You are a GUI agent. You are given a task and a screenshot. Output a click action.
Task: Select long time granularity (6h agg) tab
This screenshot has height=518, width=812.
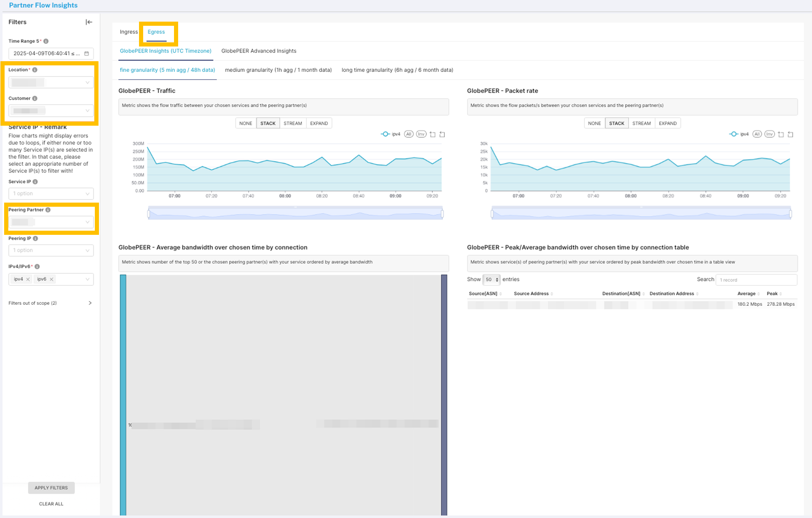tap(397, 70)
